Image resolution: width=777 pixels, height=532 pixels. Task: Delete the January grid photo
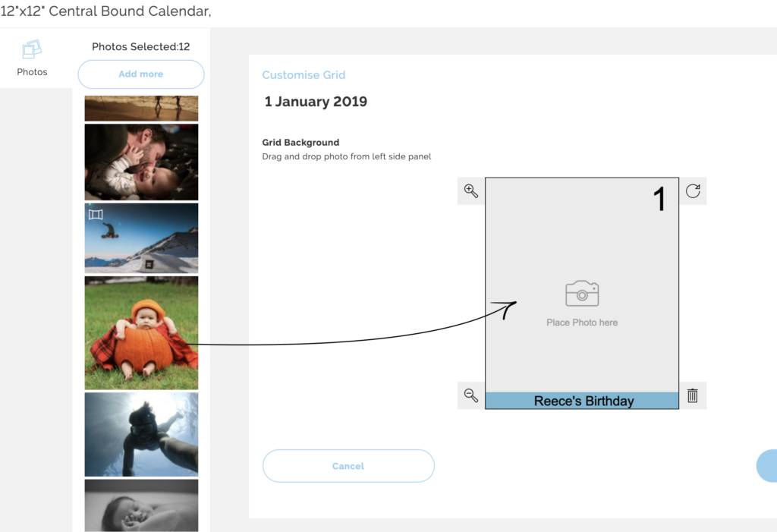point(692,395)
